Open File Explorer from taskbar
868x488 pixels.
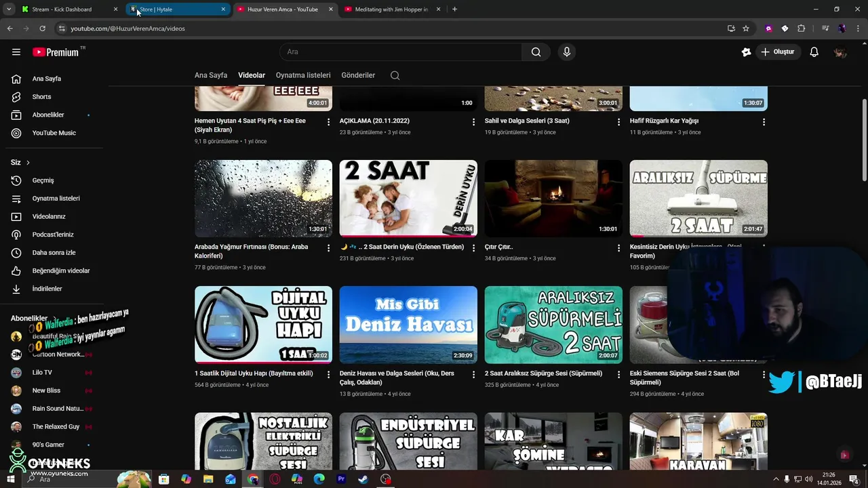(x=208, y=479)
